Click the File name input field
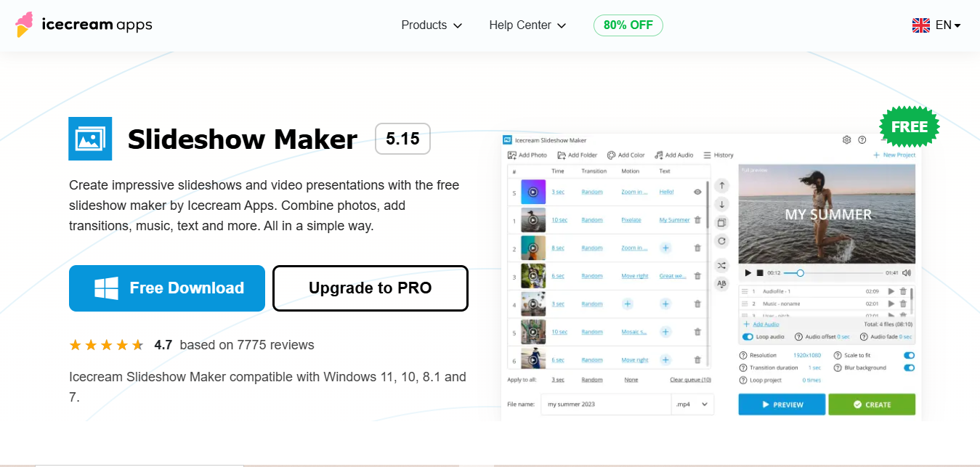The width and height of the screenshot is (980, 467). pos(606,404)
